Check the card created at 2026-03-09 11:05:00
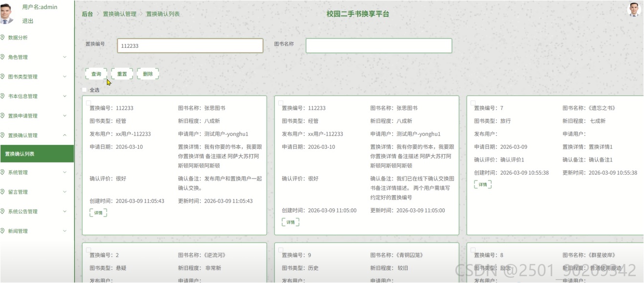The height and width of the screenshot is (283, 644). (281, 103)
